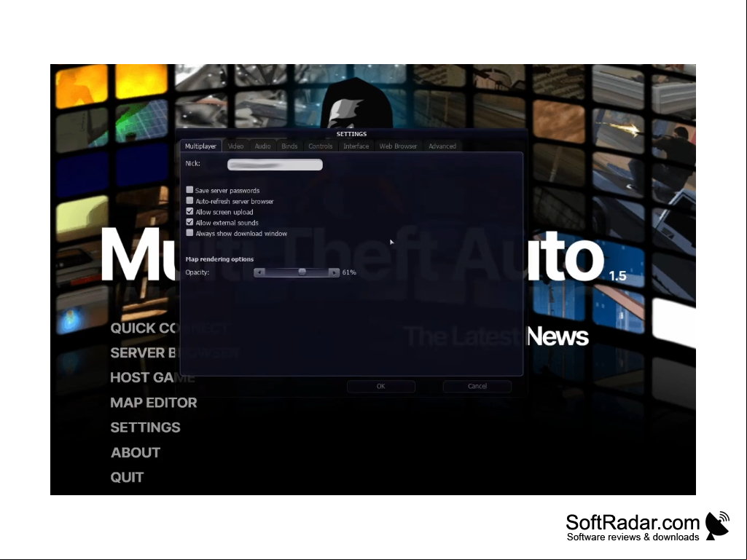The height and width of the screenshot is (560, 747).
Task: Click the opacity slider left arrow
Action: click(259, 272)
